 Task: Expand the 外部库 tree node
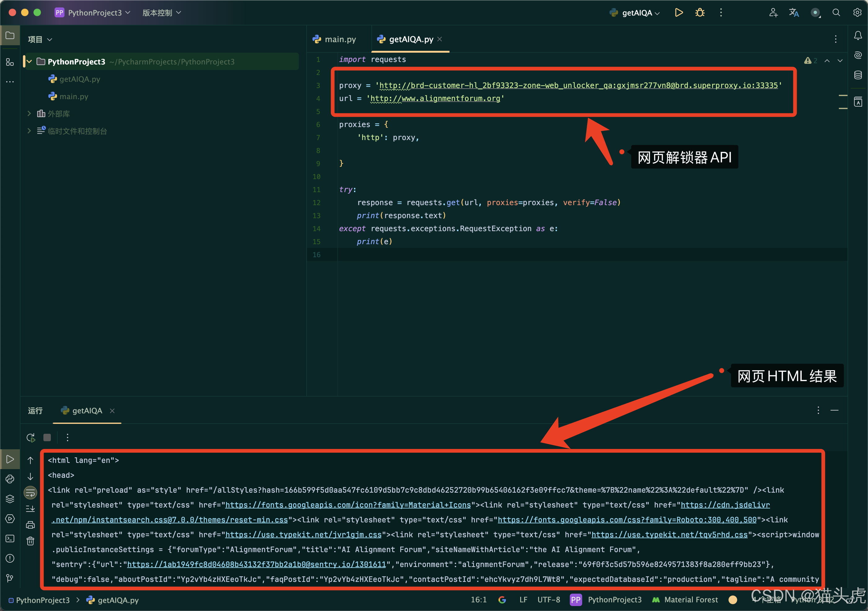29,113
